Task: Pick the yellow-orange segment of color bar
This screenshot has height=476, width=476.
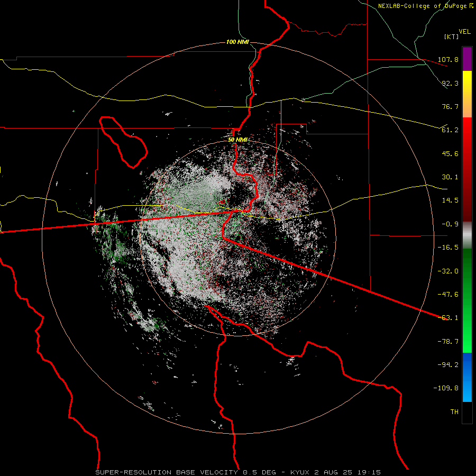Action: coord(467,94)
